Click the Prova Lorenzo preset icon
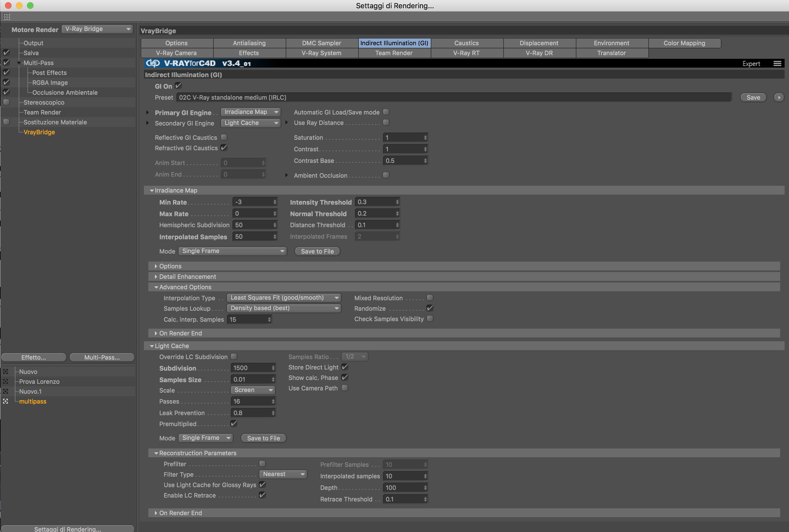The width and height of the screenshot is (789, 532). (6, 382)
